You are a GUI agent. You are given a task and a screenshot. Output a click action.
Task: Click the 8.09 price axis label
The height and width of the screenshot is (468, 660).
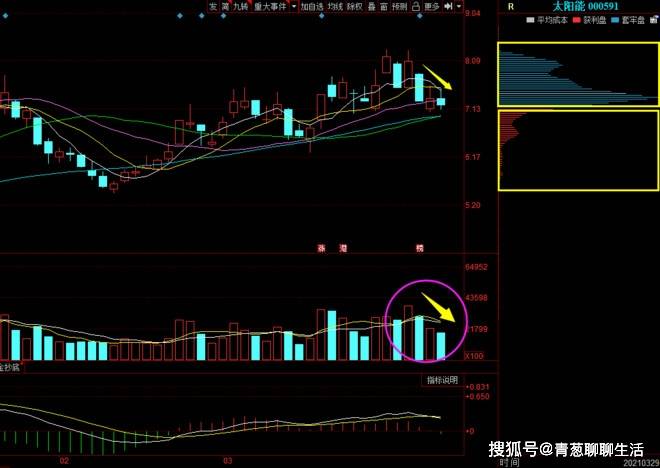[x=473, y=61]
